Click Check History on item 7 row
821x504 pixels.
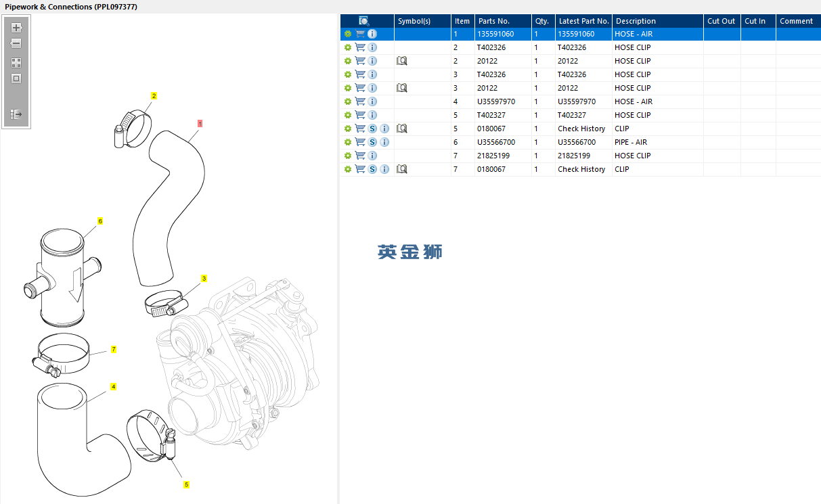point(581,169)
